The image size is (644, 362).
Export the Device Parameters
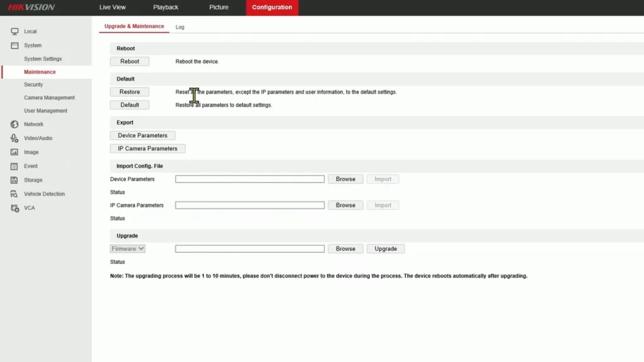pos(143,135)
